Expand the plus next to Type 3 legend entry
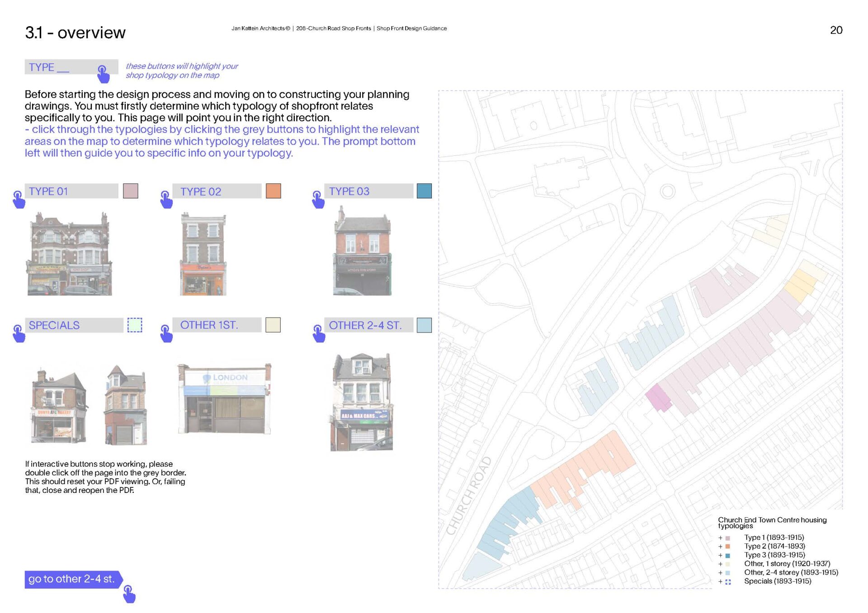 click(720, 556)
